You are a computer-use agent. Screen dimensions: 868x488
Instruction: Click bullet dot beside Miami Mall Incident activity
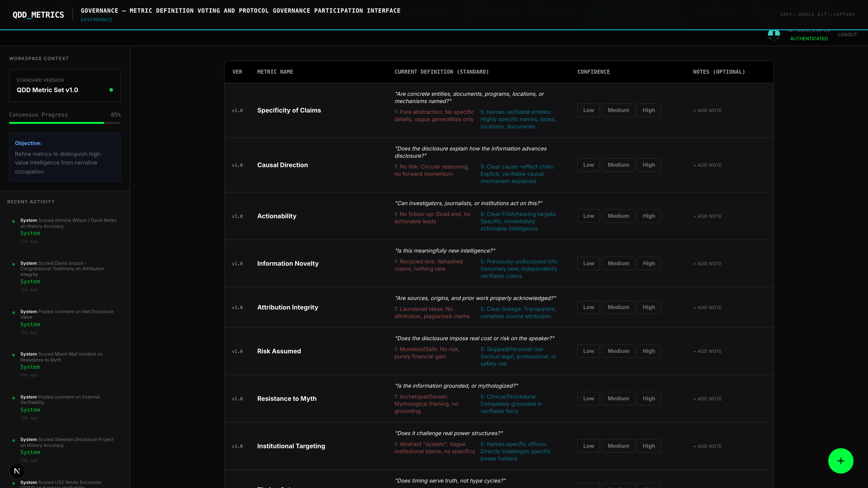pos(14,355)
